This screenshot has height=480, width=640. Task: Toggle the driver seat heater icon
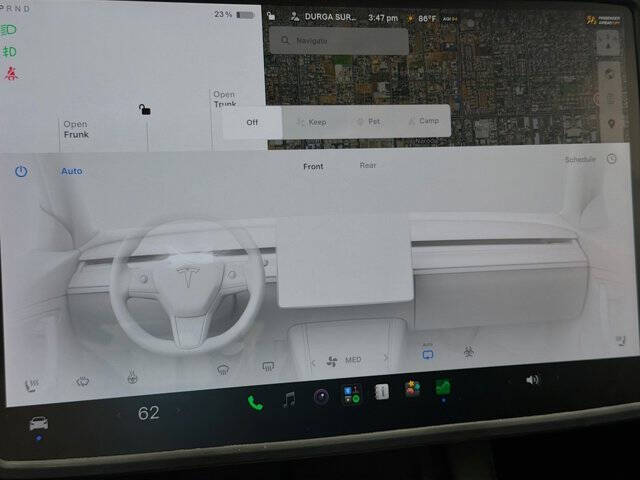(31, 385)
